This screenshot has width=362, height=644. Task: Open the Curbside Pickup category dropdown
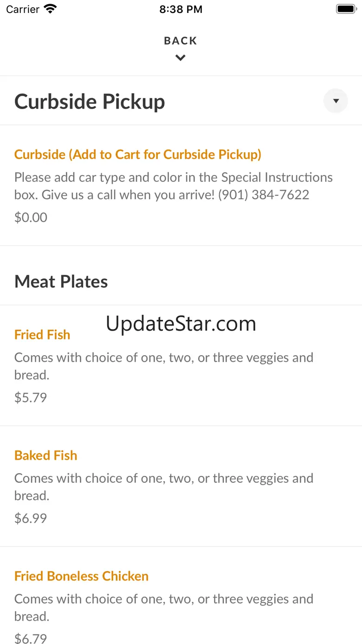pyautogui.click(x=336, y=101)
